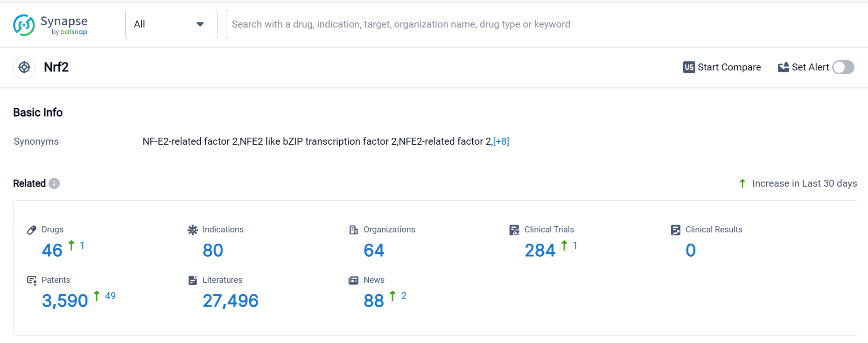Screen dimensions: 868x343
Task: Open the All search category dropdown
Action: 171,24
